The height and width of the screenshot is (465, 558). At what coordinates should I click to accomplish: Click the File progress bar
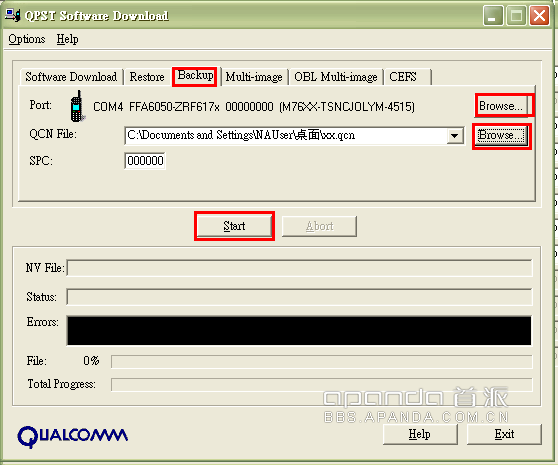pyautogui.click(x=322, y=361)
